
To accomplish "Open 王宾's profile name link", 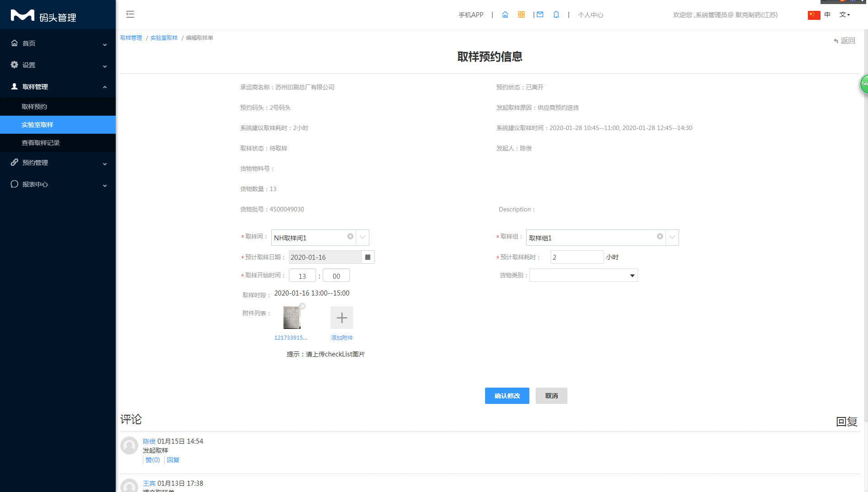I will [149, 483].
